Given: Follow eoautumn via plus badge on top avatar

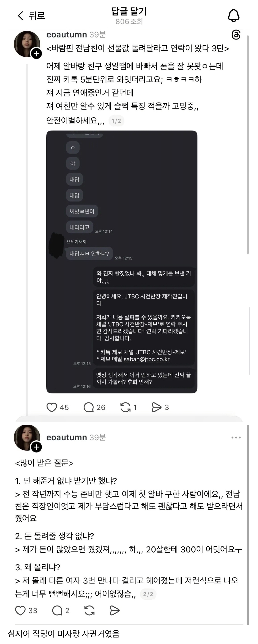Looking at the screenshot, I should point(37,53).
